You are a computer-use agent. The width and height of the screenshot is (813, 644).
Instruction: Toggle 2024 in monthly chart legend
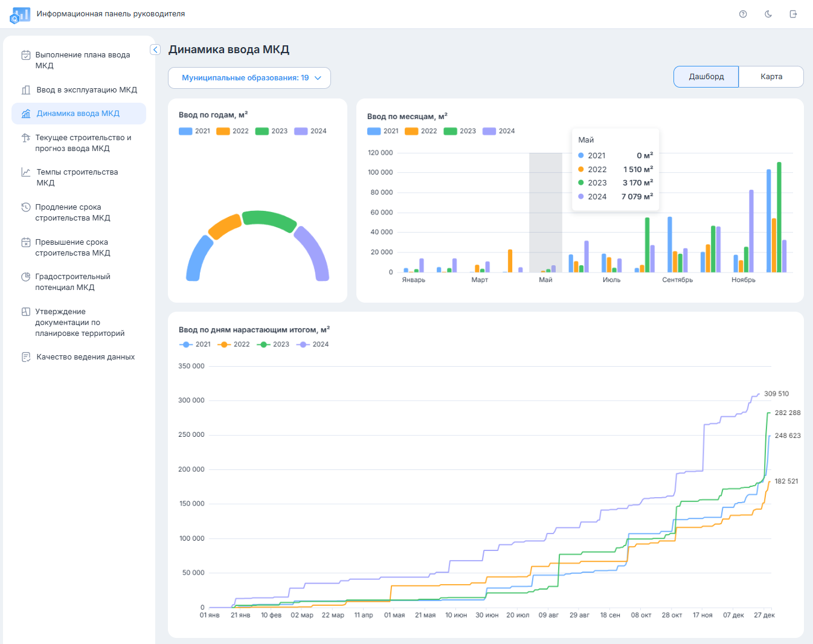click(x=499, y=131)
